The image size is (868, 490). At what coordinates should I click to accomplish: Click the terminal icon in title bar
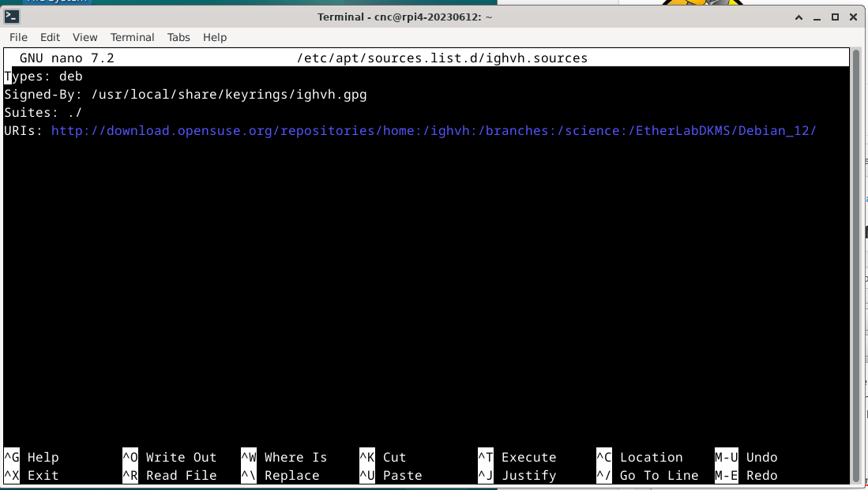click(x=12, y=17)
